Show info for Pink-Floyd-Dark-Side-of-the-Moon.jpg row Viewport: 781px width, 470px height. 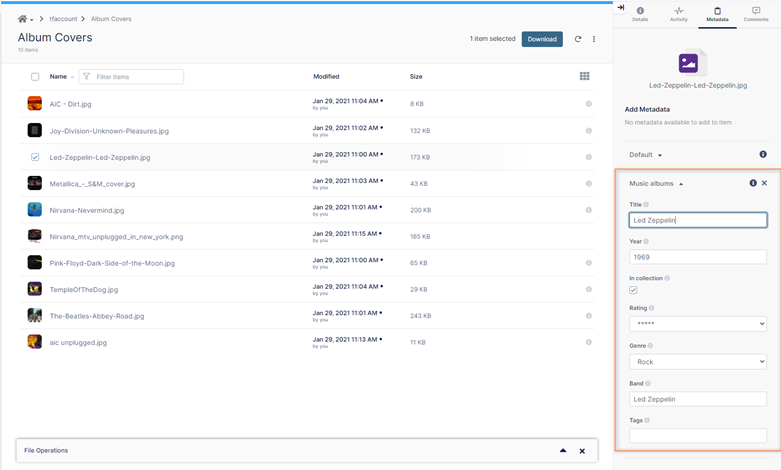(589, 263)
